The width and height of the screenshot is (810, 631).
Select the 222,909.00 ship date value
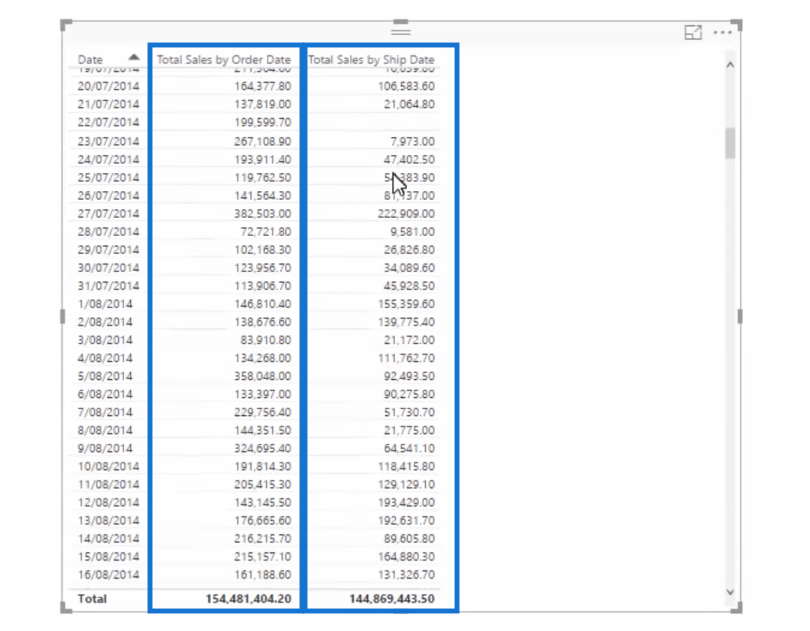[406, 213]
